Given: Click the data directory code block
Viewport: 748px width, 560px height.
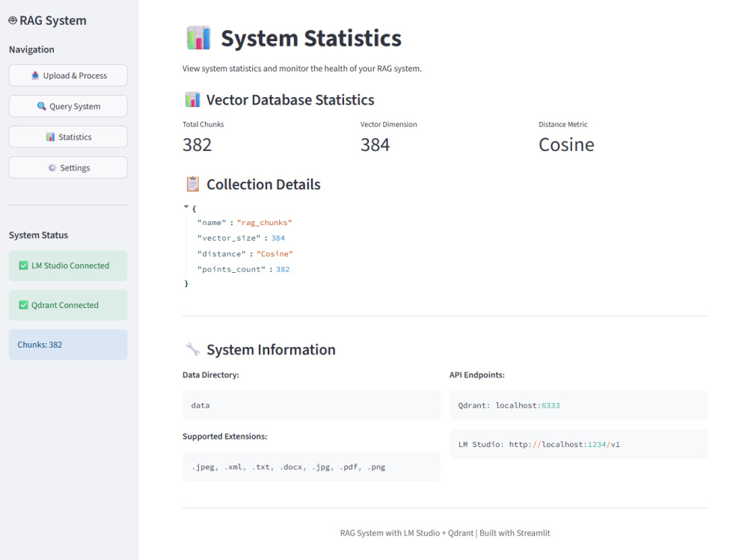Looking at the screenshot, I should click(x=311, y=405).
